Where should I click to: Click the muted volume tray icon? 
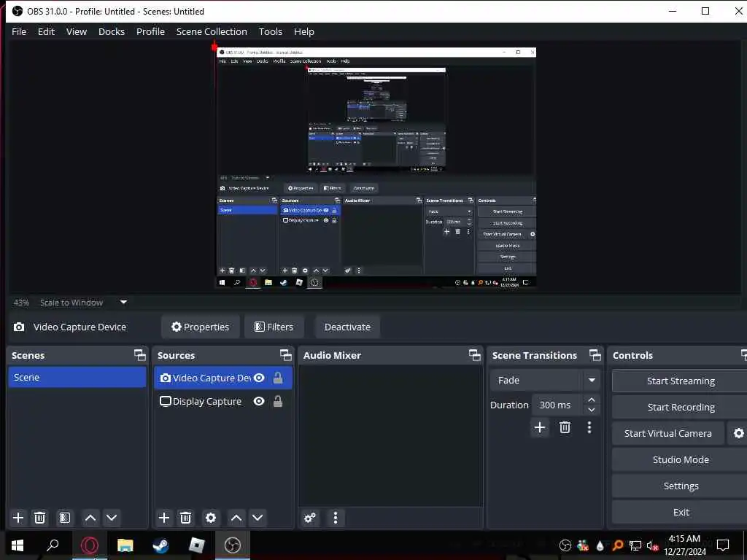click(x=652, y=545)
